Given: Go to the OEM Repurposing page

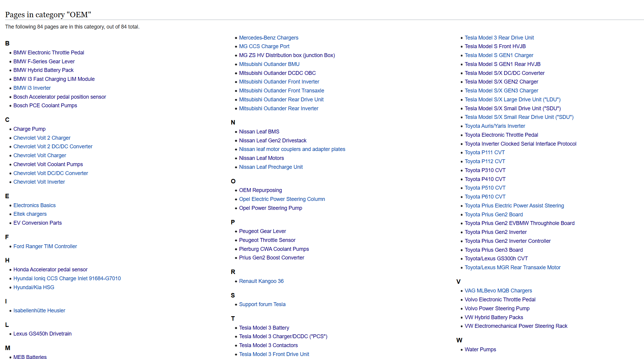Looking at the screenshot, I should click(260, 190).
